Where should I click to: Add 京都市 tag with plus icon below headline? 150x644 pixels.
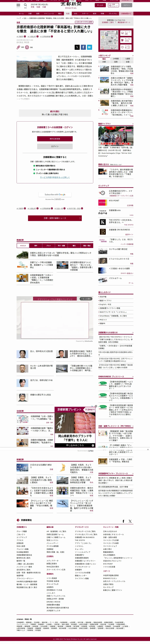(25, 36)
